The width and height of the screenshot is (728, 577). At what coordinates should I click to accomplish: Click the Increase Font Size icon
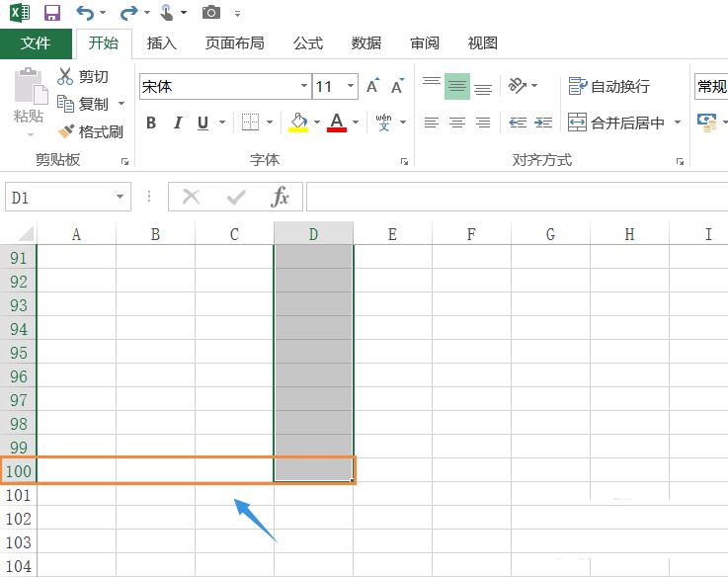click(373, 87)
